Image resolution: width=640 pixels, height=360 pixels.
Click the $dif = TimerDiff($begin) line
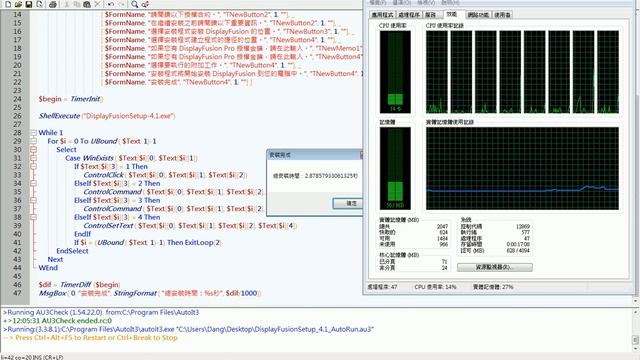80,284
